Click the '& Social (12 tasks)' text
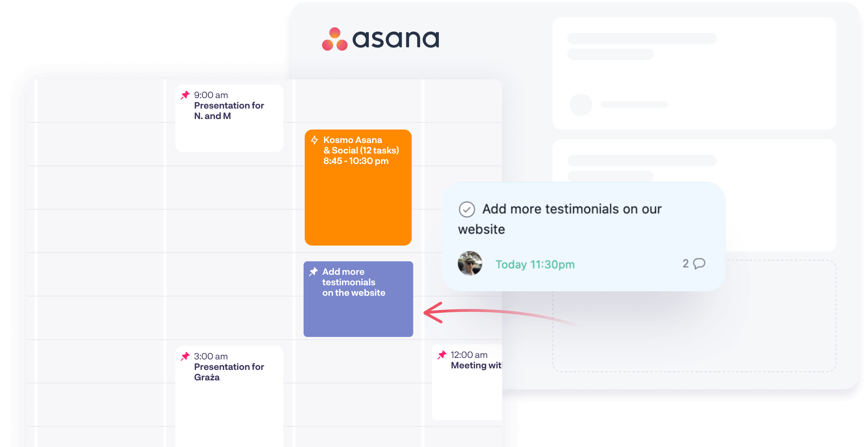This screenshot has width=868, height=447. (x=361, y=150)
